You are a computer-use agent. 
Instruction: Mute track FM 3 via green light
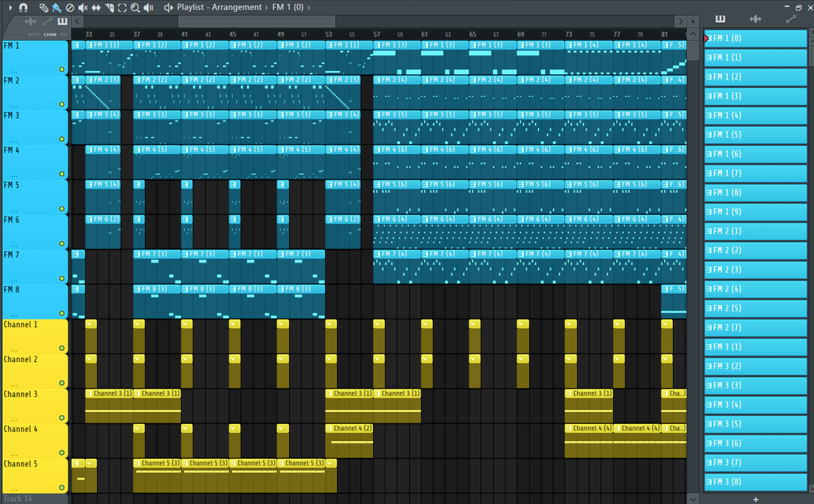pyautogui.click(x=62, y=139)
